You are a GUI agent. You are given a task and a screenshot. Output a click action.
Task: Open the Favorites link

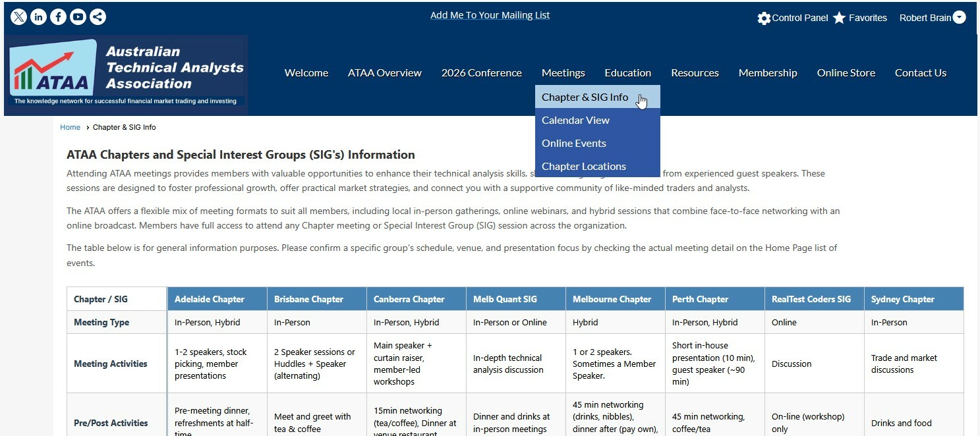(x=867, y=18)
